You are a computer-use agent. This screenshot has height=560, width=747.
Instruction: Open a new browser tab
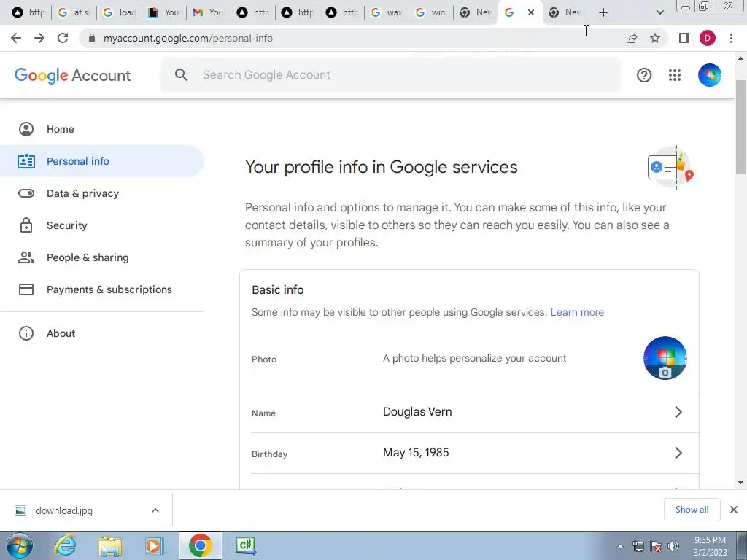point(603,12)
